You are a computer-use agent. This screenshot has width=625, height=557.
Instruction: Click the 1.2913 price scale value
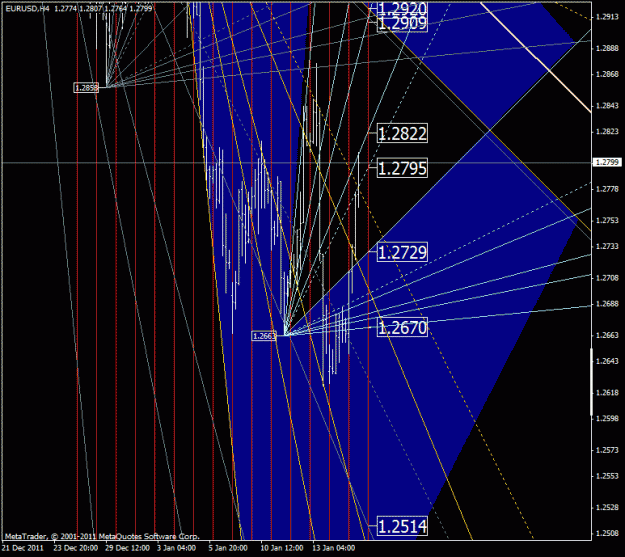pos(607,17)
